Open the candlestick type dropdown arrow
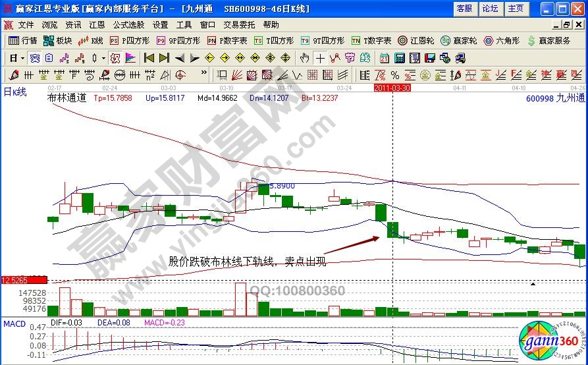588x365 pixels. tap(103, 58)
